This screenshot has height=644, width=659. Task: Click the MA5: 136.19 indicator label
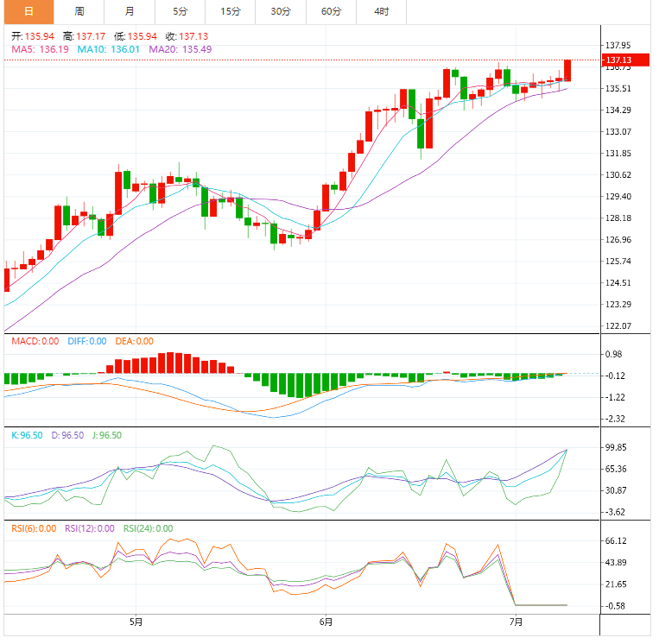(40, 50)
